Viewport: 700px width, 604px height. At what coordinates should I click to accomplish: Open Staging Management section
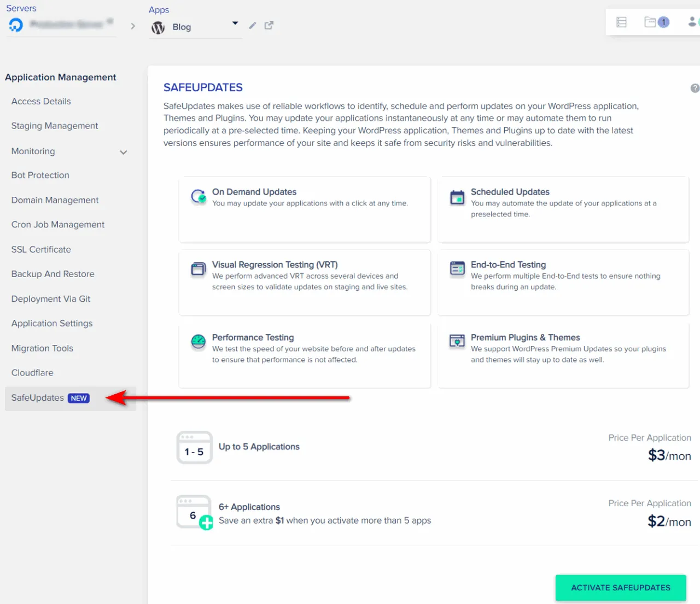click(55, 126)
